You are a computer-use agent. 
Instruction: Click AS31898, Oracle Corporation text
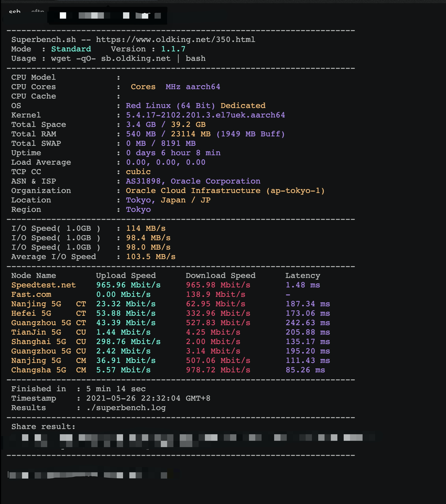(x=193, y=181)
